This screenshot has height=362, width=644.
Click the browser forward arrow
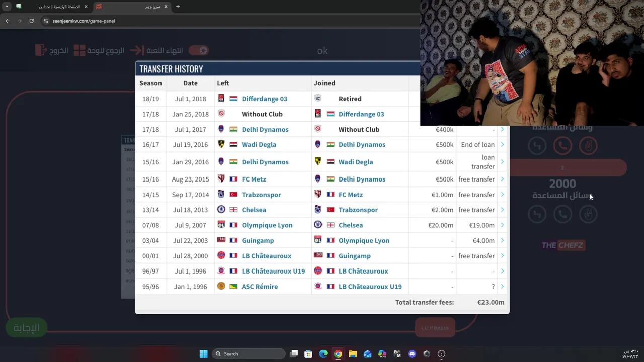19,21
